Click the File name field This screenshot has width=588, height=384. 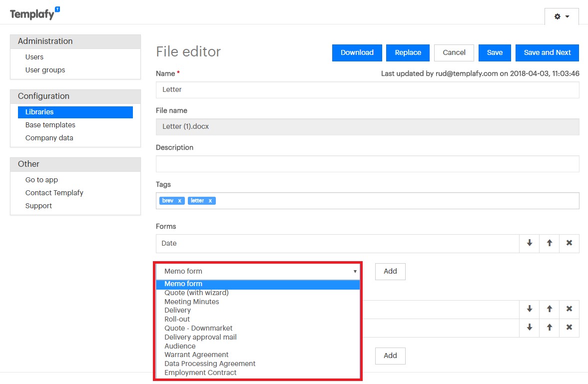pyautogui.click(x=368, y=127)
